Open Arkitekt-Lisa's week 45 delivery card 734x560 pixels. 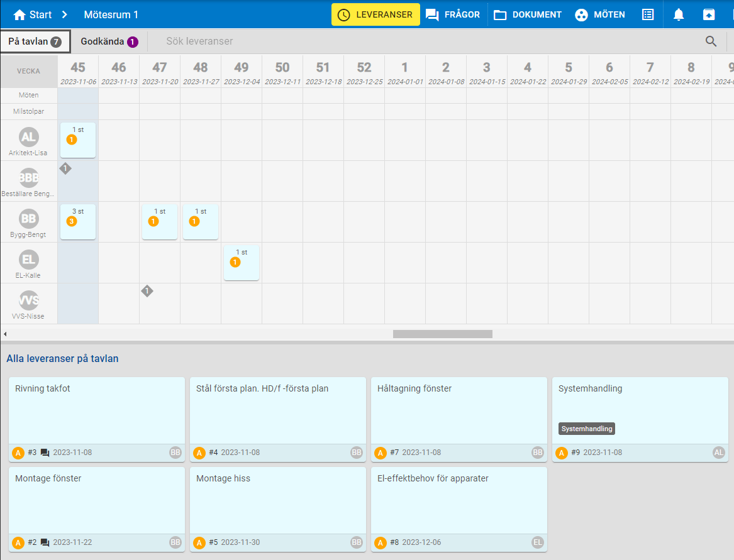pos(78,140)
